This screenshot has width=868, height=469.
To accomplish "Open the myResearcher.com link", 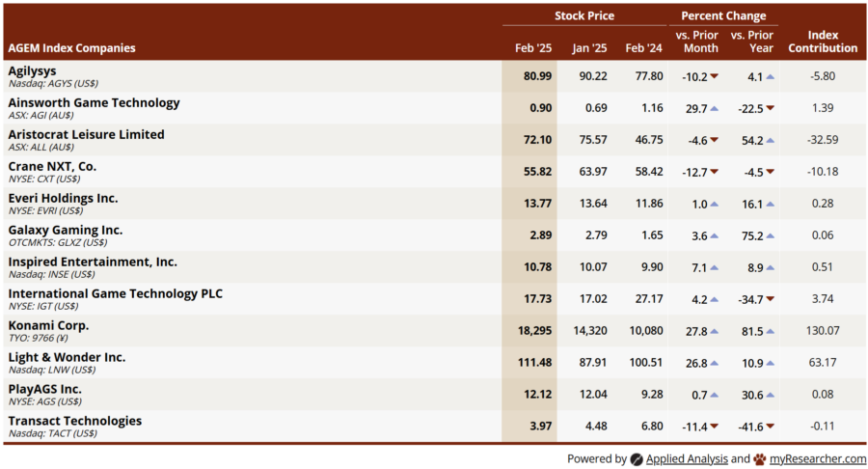I will point(818,459).
